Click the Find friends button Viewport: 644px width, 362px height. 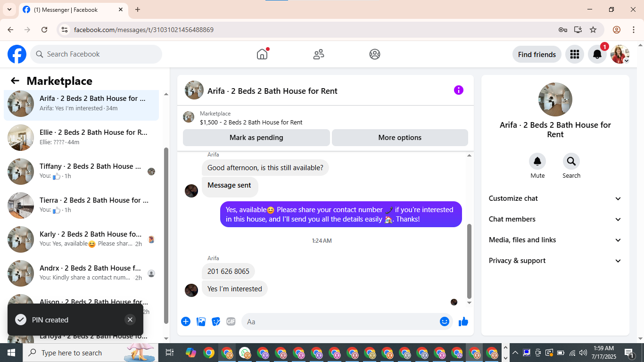click(537, 54)
